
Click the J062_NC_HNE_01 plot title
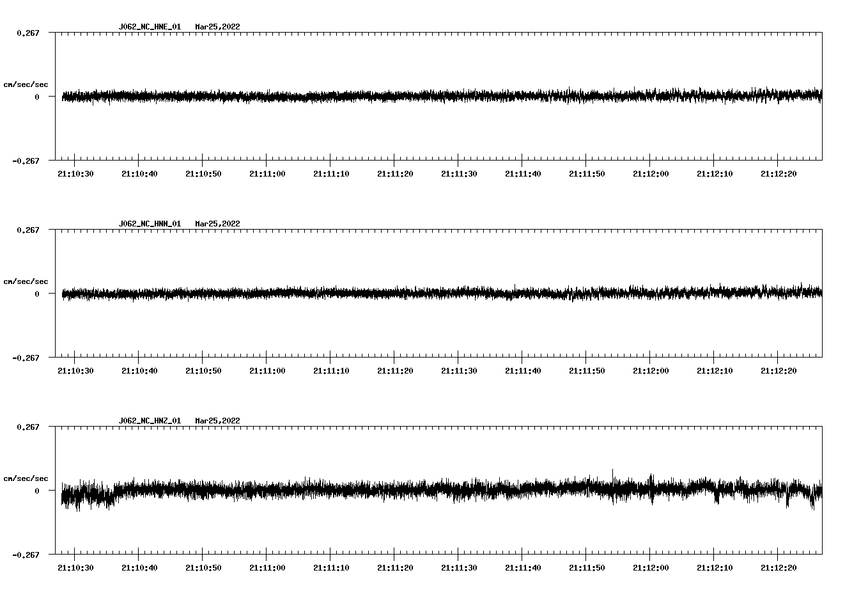pyautogui.click(x=150, y=27)
